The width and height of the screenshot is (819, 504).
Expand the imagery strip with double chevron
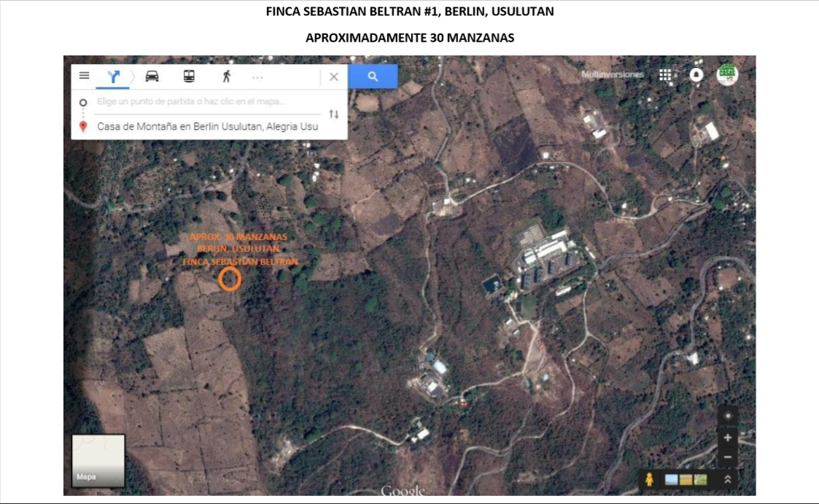coord(727,479)
